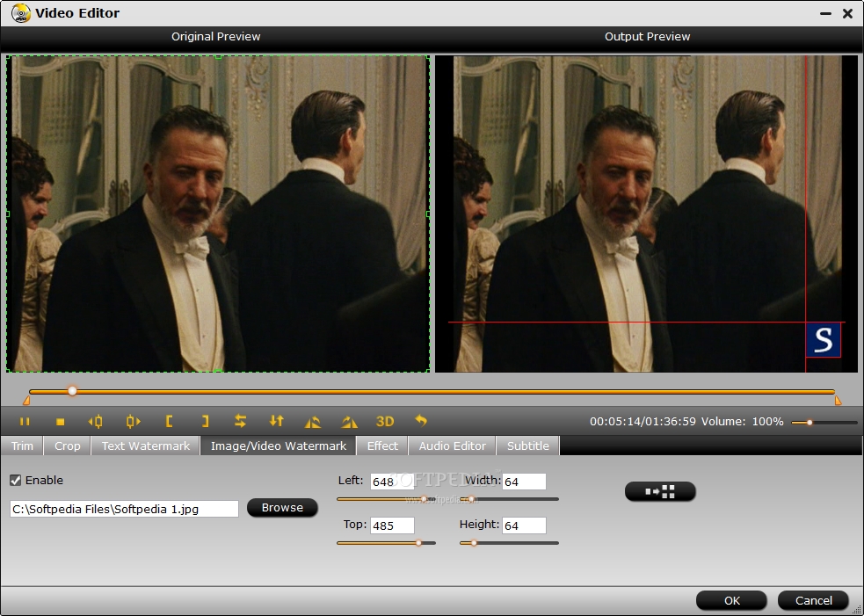Open the Subtitle tab

(528, 446)
